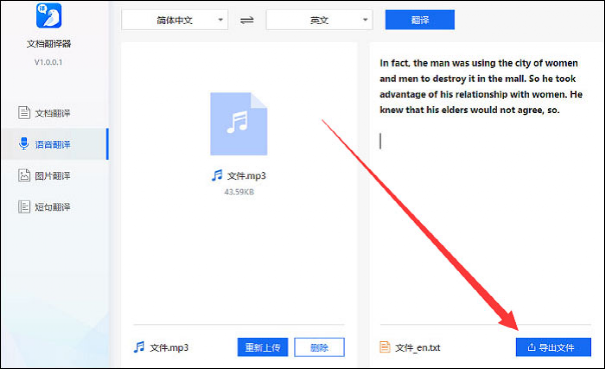Click the 导出文件 export file button
Screen dimensions: 605x369
553,347
